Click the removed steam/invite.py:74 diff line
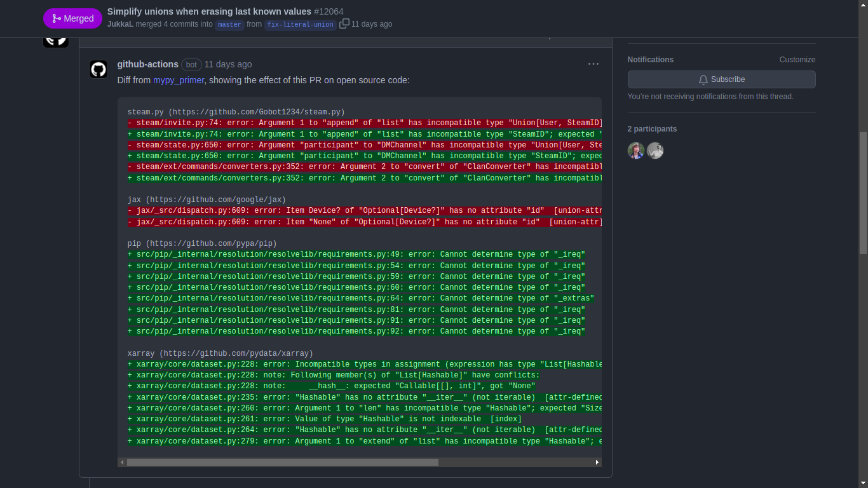868x488 pixels. pos(365,123)
